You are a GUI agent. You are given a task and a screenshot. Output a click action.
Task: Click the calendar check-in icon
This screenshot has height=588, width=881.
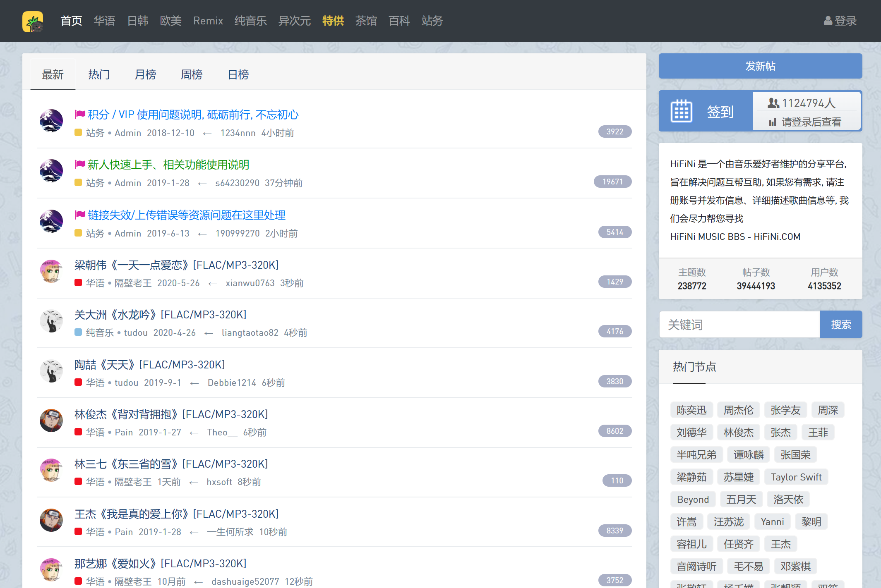pos(681,111)
